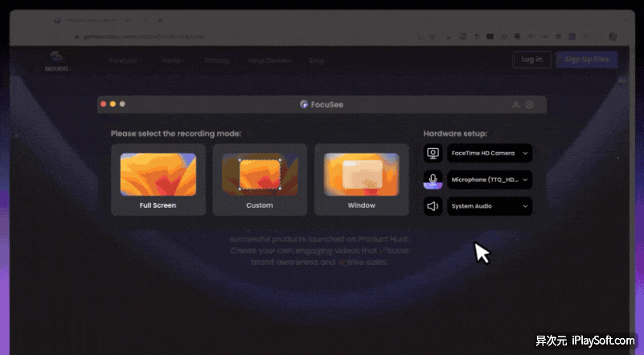Click Log in on the background website

(531, 60)
